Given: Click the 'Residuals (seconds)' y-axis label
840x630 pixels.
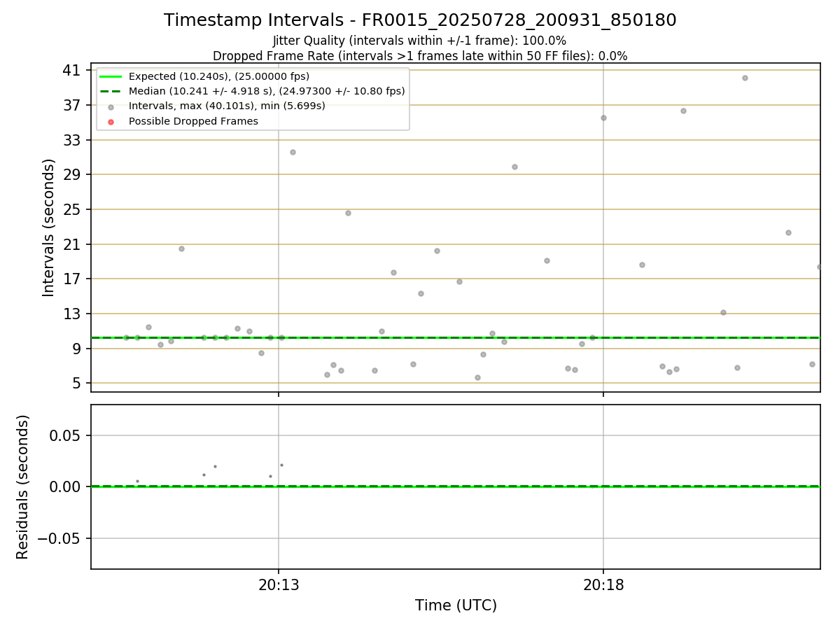Looking at the screenshot, I should click(x=23, y=487).
